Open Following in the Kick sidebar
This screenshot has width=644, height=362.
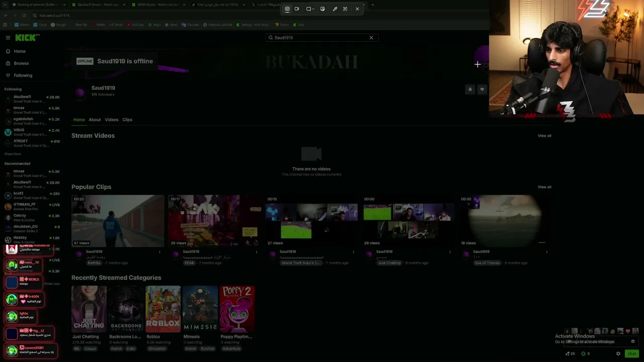tap(23, 75)
